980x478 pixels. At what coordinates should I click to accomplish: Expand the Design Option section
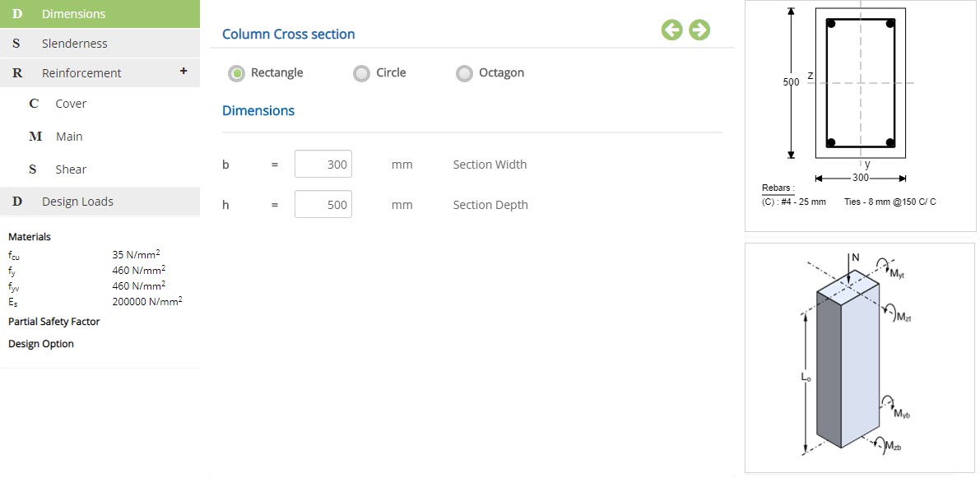click(x=40, y=344)
